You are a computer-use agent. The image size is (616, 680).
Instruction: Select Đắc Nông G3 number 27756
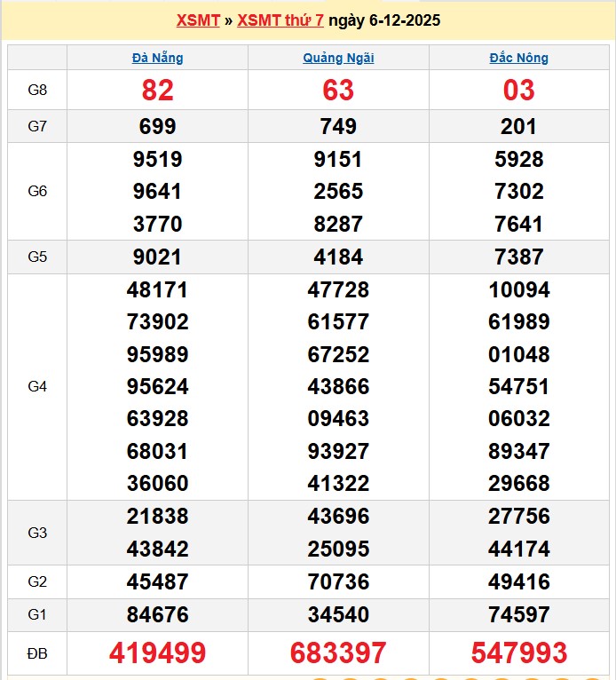click(519, 516)
